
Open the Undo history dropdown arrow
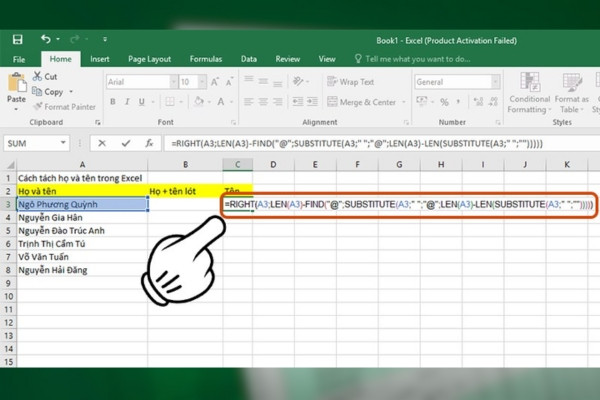click(58, 39)
